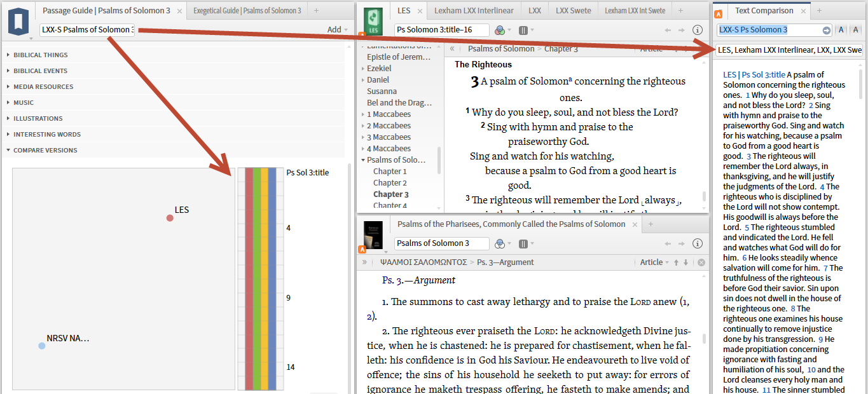
Task: Click the blue version color bar
Action: tap(272, 279)
